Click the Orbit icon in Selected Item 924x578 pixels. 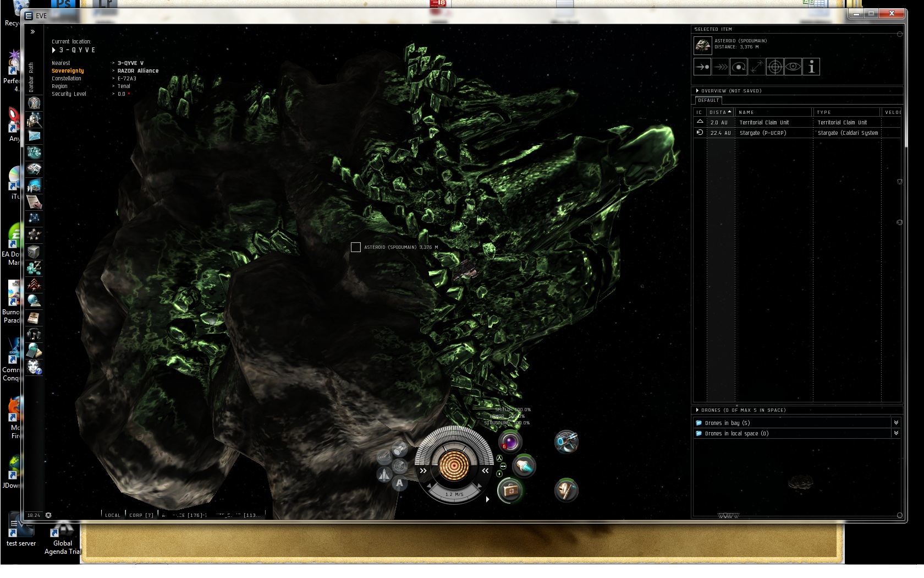tap(739, 67)
